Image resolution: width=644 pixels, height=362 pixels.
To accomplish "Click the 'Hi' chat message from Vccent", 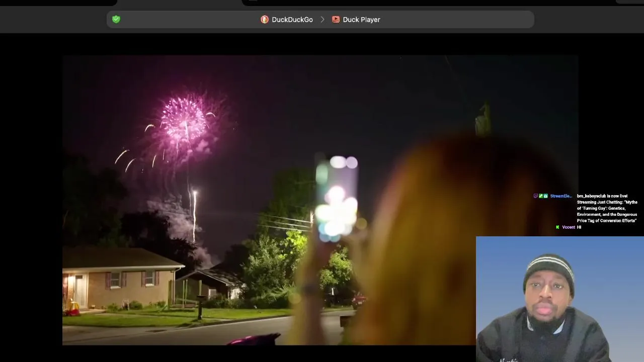I will (x=579, y=227).
